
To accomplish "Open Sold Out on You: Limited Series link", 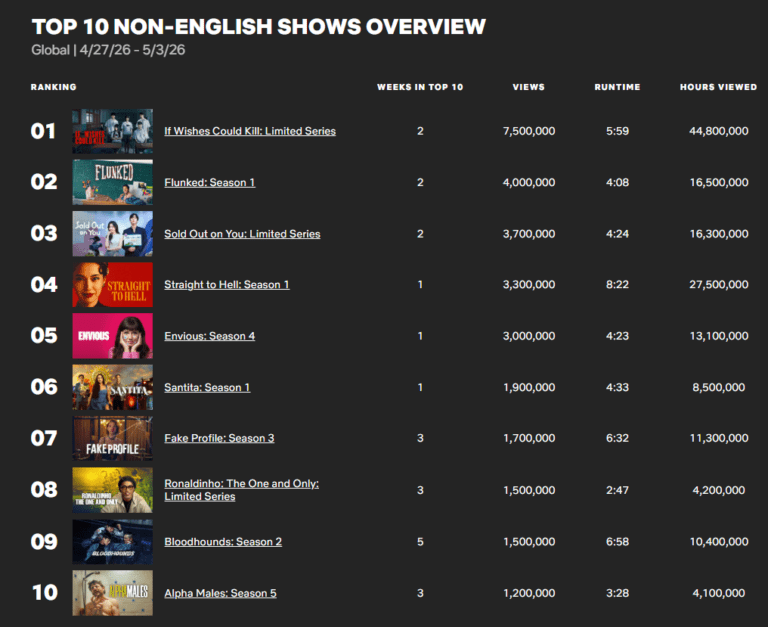I will (242, 234).
